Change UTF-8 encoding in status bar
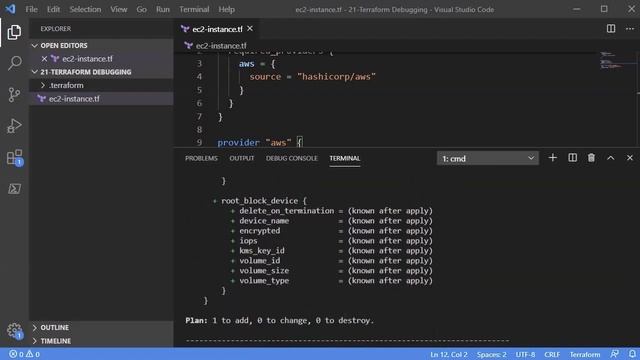The height and width of the screenshot is (360, 640). click(x=525, y=354)
